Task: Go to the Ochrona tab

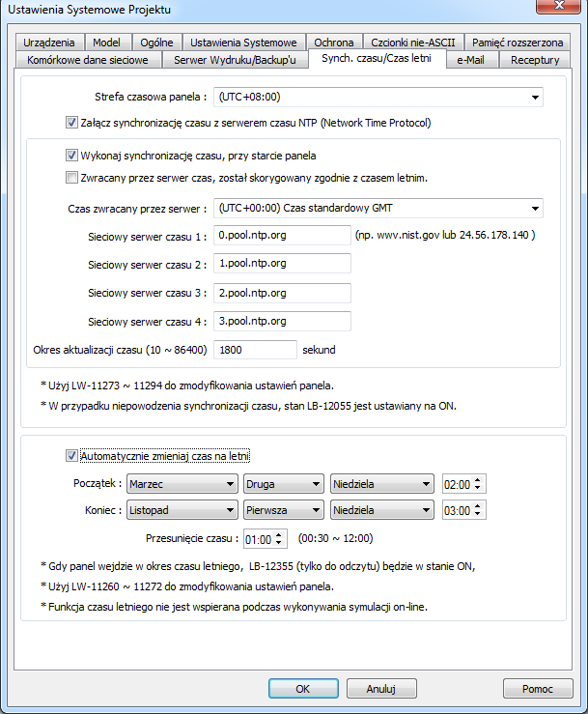Action: [334, 43]
